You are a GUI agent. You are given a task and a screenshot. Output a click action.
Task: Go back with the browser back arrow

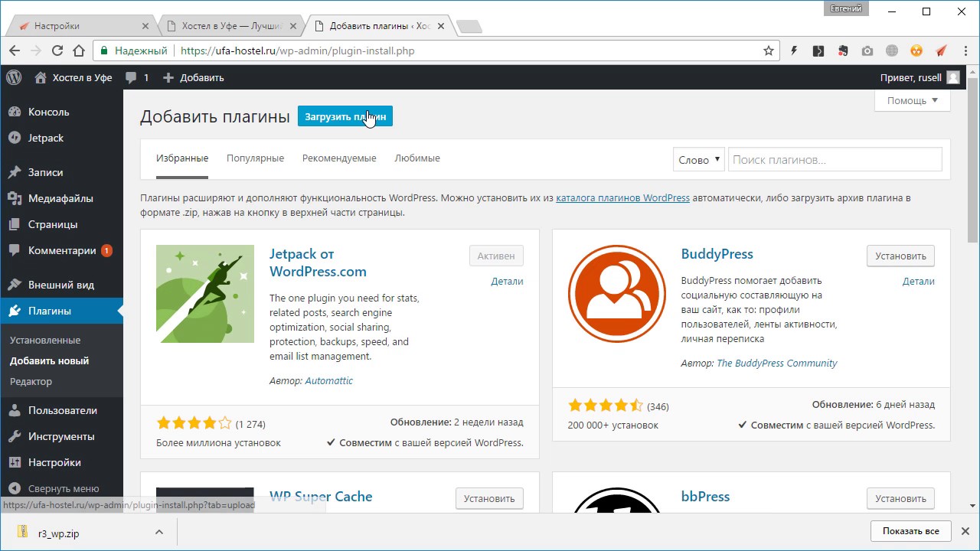15,51
